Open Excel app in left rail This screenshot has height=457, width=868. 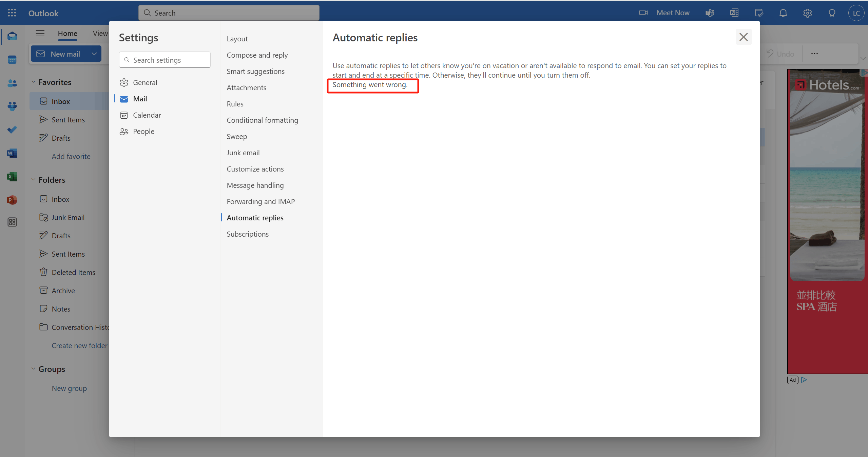12,177
